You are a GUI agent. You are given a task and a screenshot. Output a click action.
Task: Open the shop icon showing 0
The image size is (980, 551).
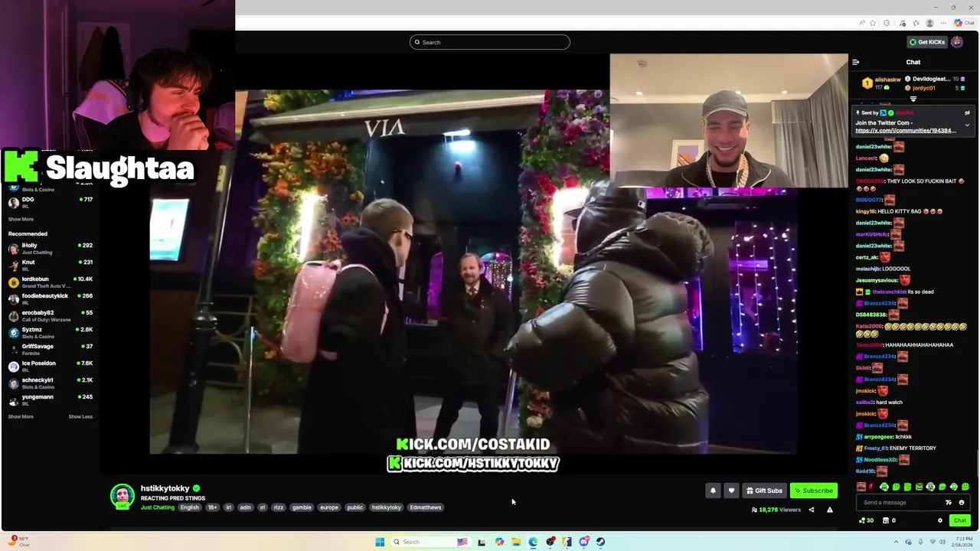[x=889, y=520]
